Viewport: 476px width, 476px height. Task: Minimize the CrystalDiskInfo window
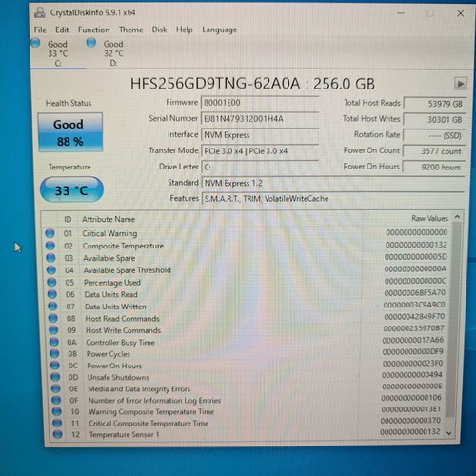tap(401, 13)
